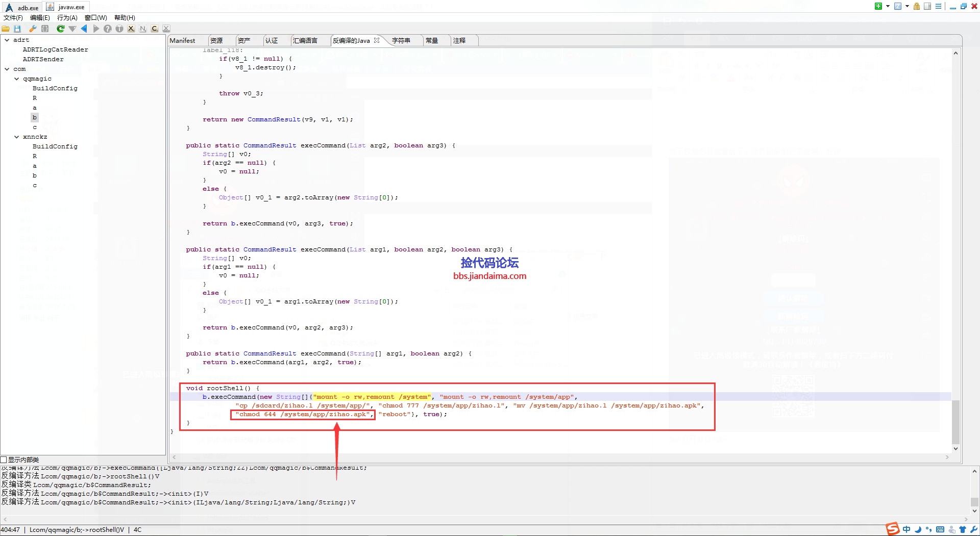Switch to the 注释 tab
980x536 pixels.
[459, 40]
